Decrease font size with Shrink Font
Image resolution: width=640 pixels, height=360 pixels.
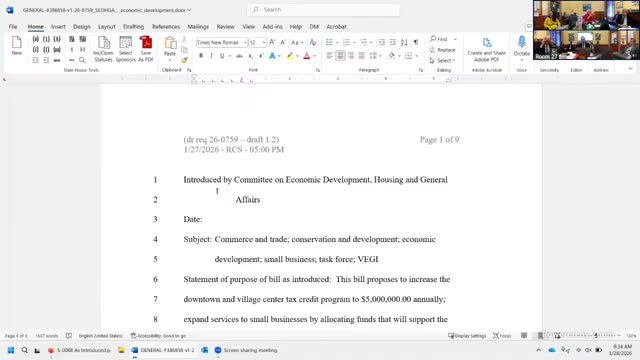tap(283, 42)
